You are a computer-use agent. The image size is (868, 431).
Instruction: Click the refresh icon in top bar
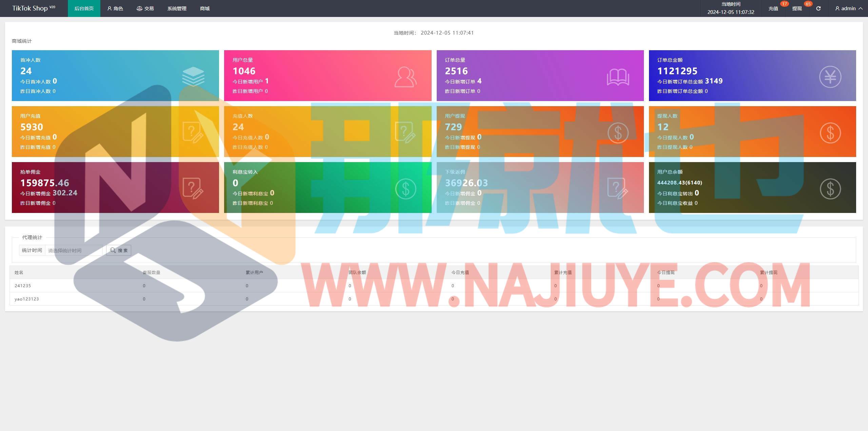[818, 8]
